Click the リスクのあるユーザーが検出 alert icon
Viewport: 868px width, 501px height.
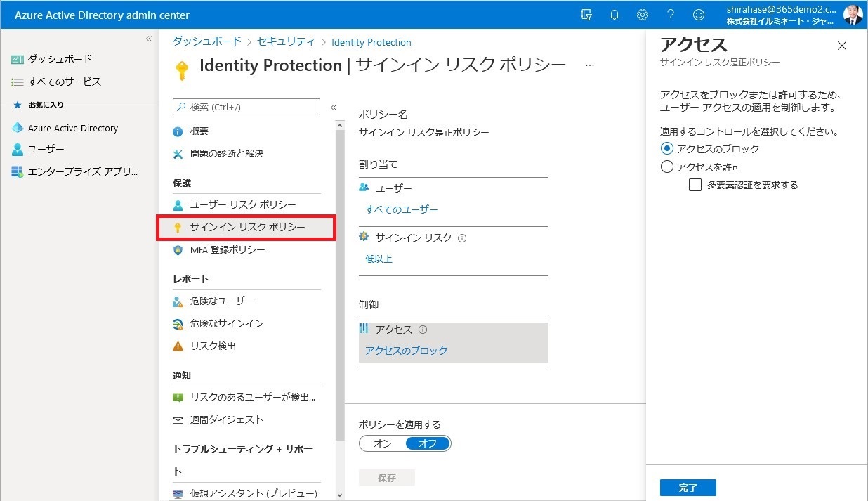[x=178, y=398]
